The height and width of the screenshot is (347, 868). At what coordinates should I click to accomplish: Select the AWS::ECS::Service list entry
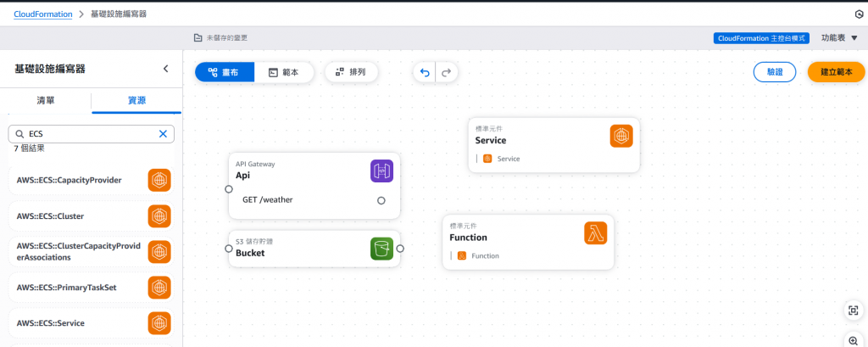click(x=91, y=323)
